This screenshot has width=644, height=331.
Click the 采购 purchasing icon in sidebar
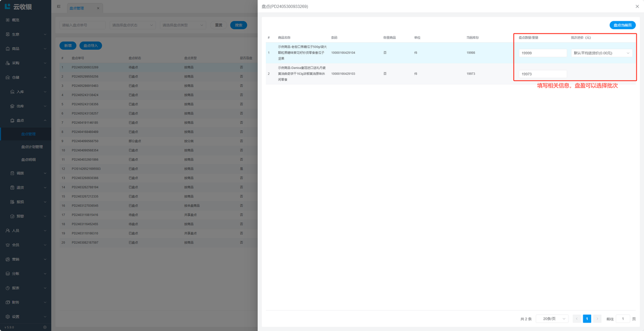(8, 63)
